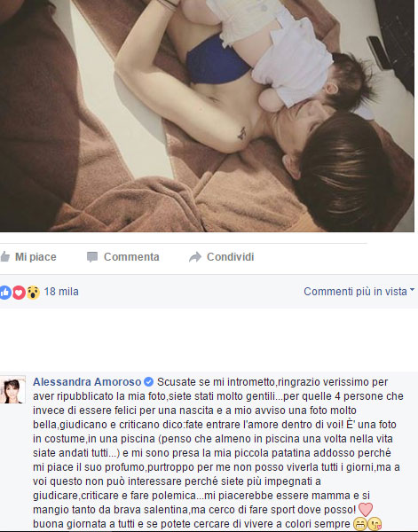Click the kissing face emoji in comment
Screen dimensions: 418x532
click(x=375, y=524)
